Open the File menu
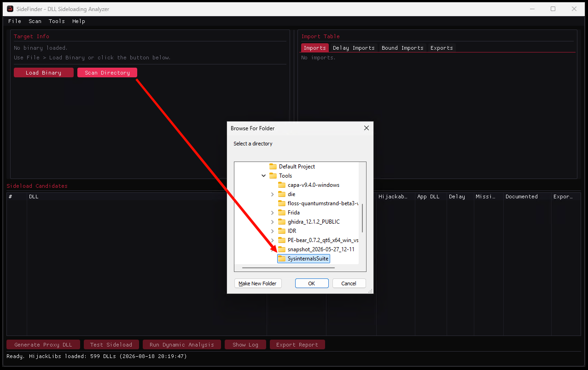This screenshot has width=588, height=370. pos(15,21)
